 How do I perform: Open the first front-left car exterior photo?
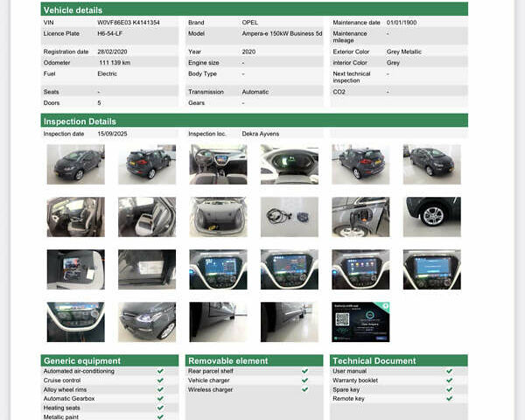coord(75,164)
